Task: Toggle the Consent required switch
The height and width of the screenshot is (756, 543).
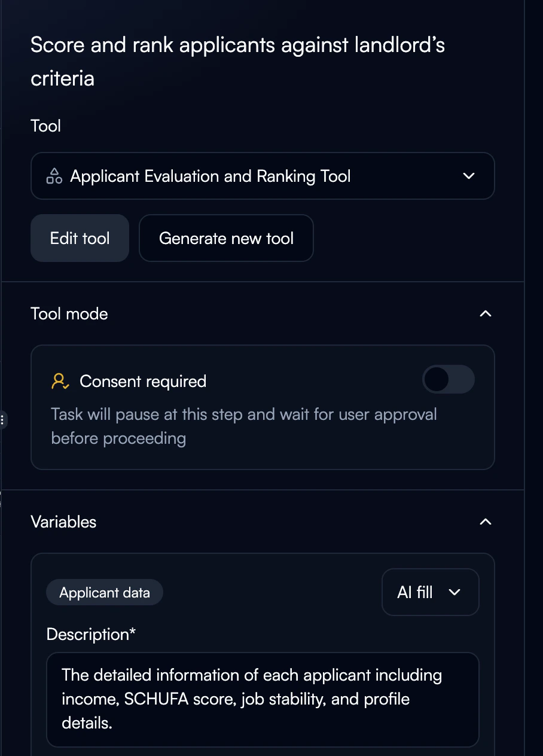Action: tap(448, 380)
